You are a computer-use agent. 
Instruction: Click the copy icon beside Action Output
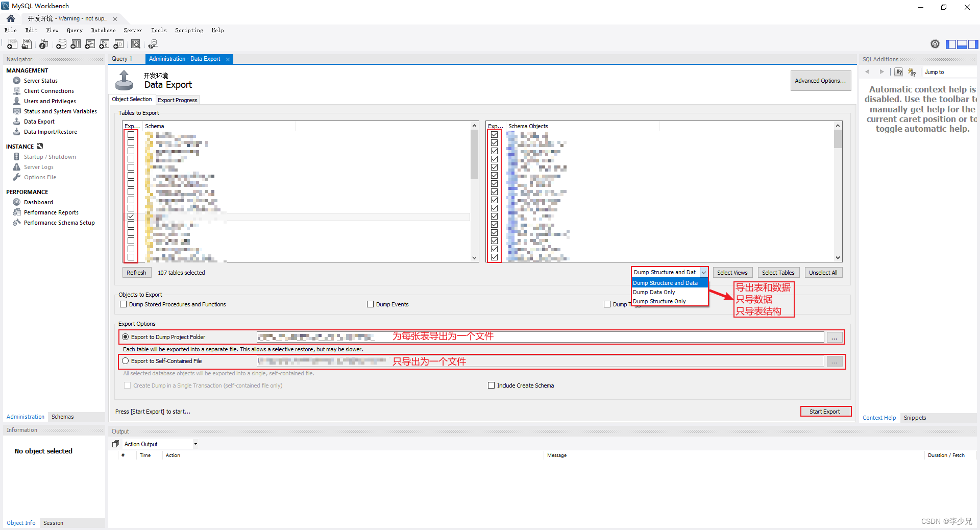[116, 444]
